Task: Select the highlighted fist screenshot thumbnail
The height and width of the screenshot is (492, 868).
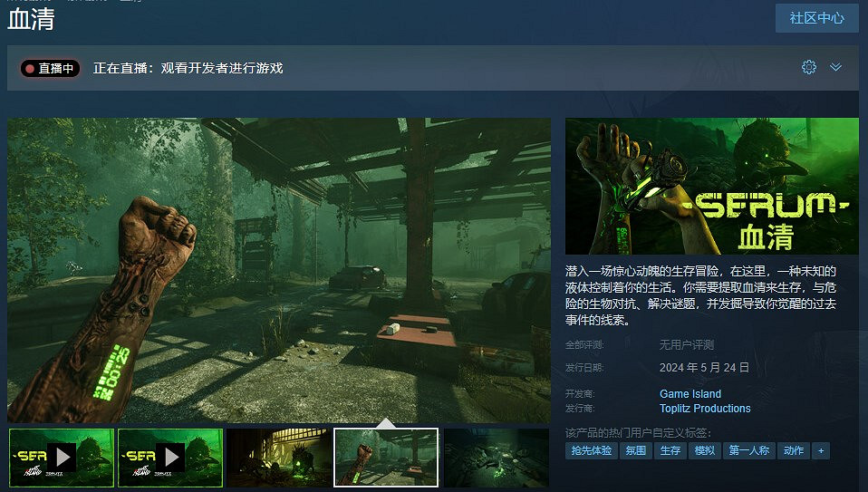Action: click(386, 458)
